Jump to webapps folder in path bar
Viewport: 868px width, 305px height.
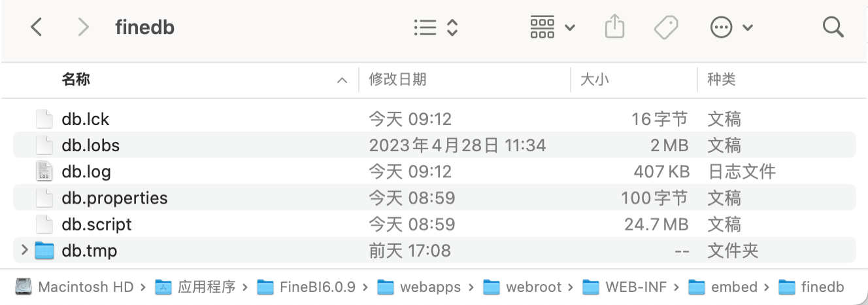point(430,287)
